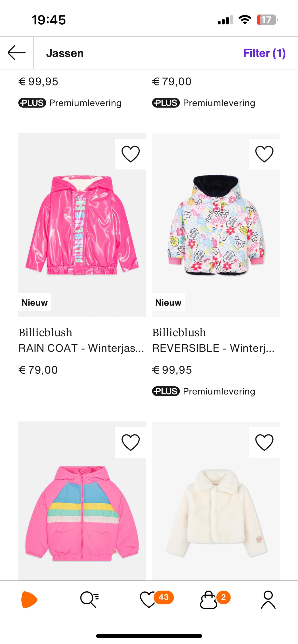Favorite the floral reversible jacket
This screenshot has height=644, width=298.
click(x=264, y=154)
